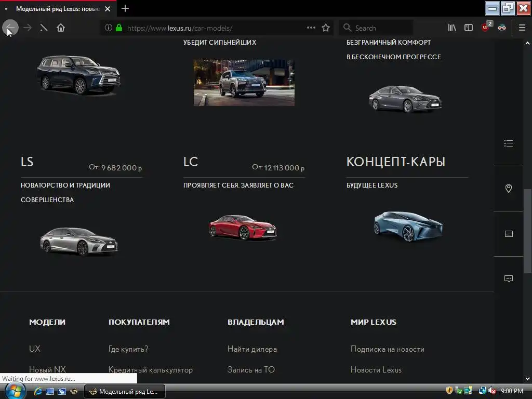Image resolution: width=532 pixels, height=399 pixels.
Task: Click the ВЛАДЕЛЬЦАМ footer heading
Action: click(x=256, y=322)
